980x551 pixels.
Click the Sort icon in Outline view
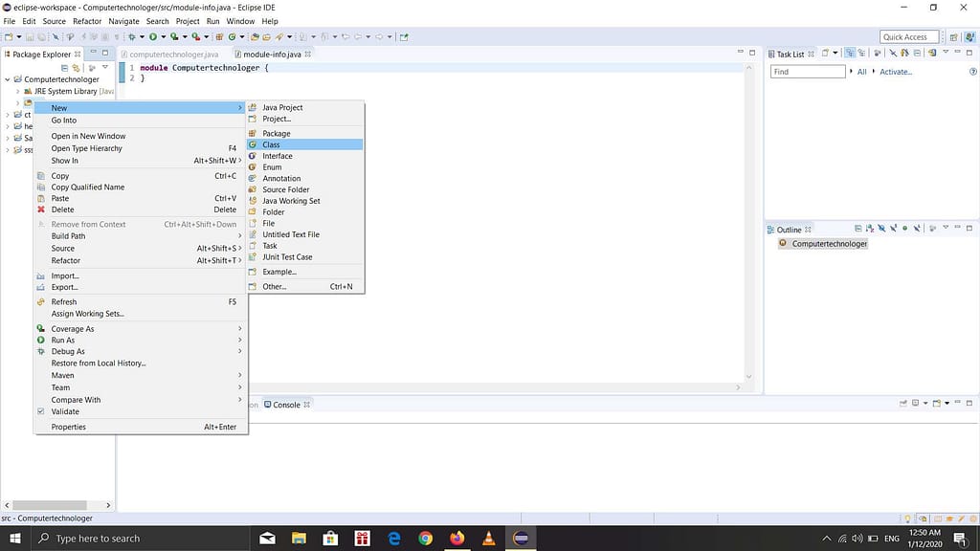click(x=870, y=229)
